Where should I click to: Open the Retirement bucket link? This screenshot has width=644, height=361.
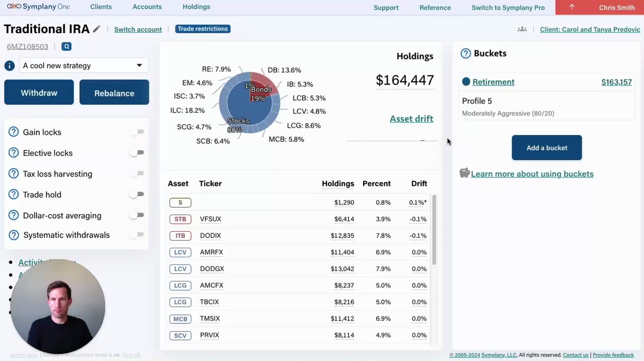tap(494, 82)
